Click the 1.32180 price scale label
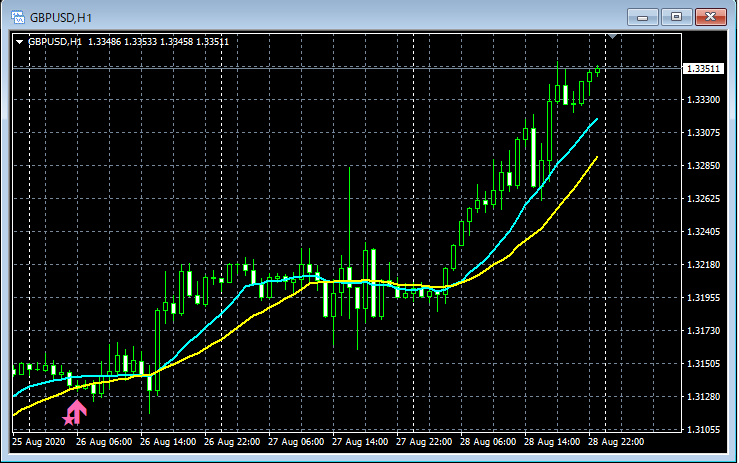739x463 pixels. click(x=704, y=265)
